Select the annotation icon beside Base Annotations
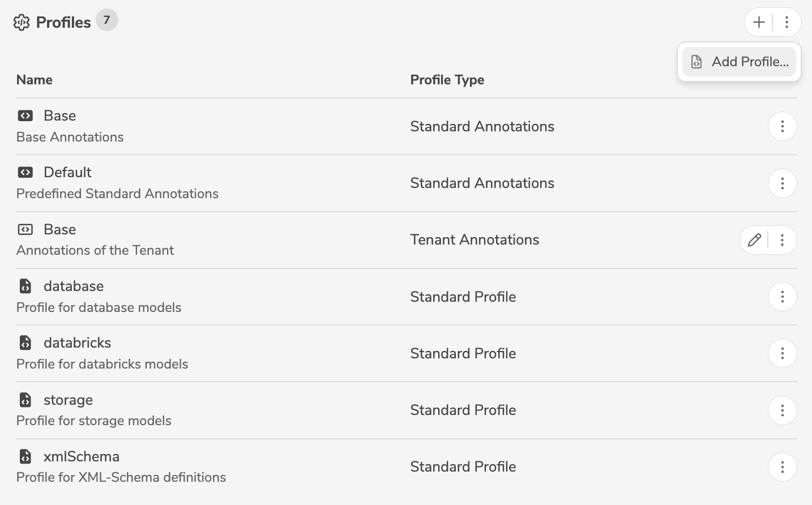The image size is (812, 505). click(25, 115)
